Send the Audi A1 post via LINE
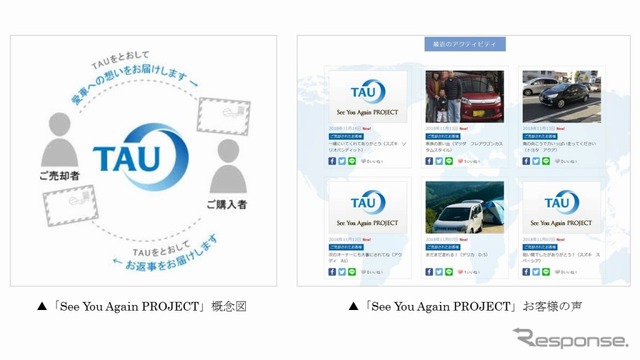The width and height of the screenshot is (640, 360). point(352,272)
